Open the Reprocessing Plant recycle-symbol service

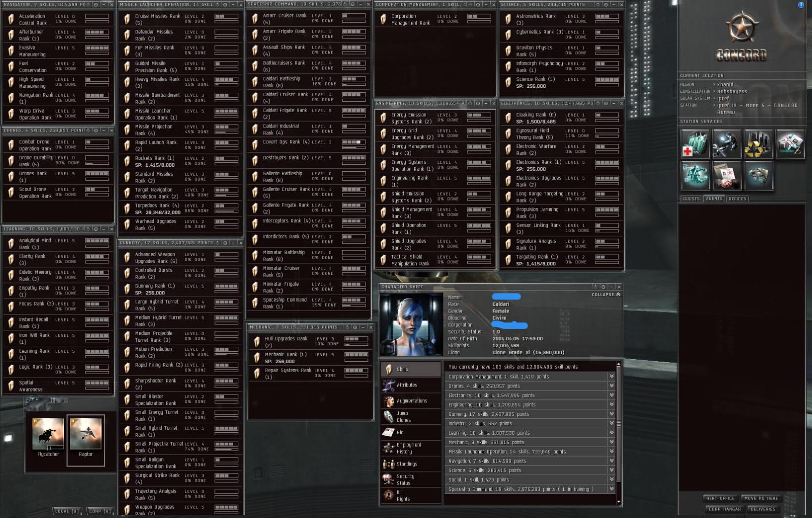[758, 143]
